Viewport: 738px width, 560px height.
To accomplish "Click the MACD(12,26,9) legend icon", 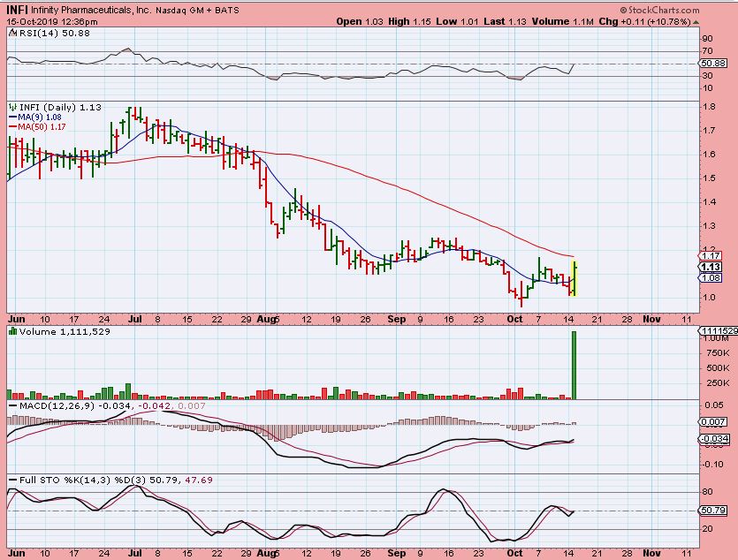I will (11, 405).
